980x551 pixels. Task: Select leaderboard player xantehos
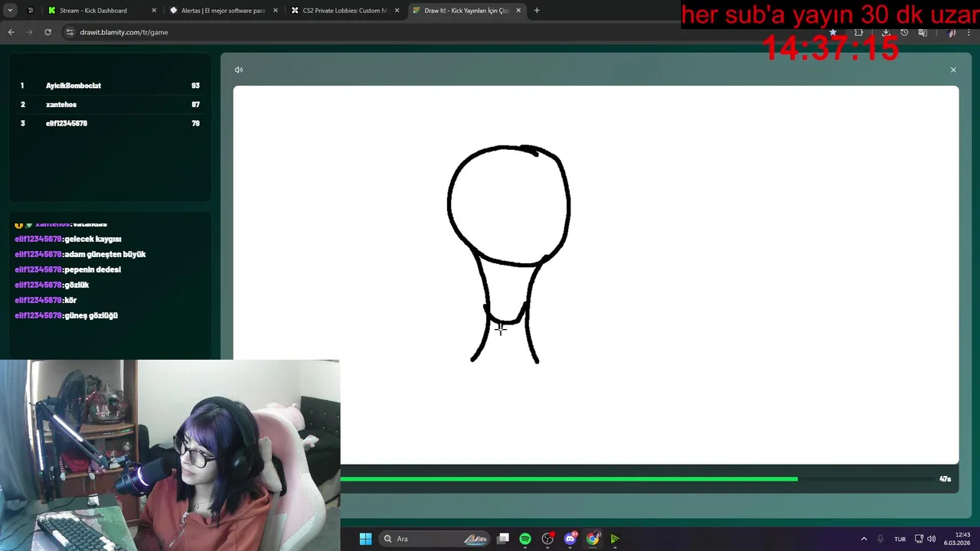pyautogui.click(x=61, y=104)
